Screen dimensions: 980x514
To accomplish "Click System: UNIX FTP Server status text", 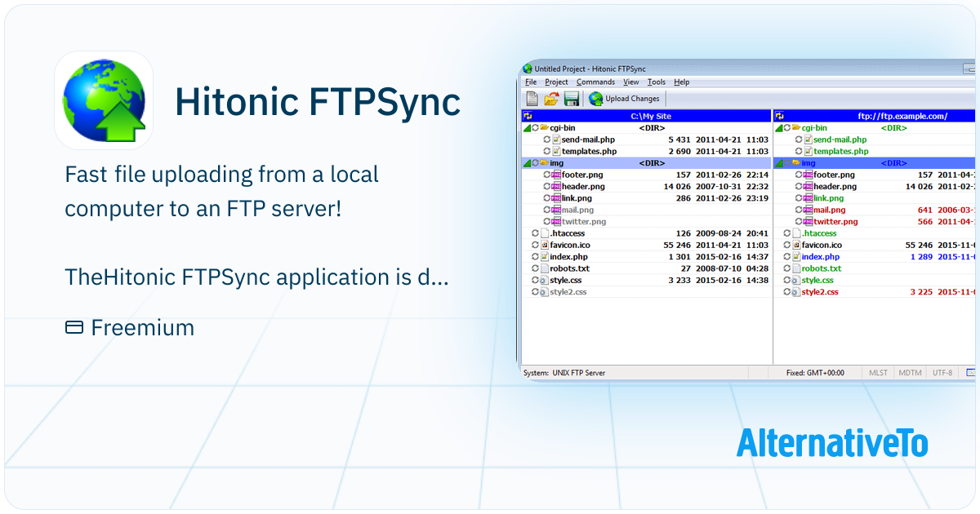I will 564,373.
